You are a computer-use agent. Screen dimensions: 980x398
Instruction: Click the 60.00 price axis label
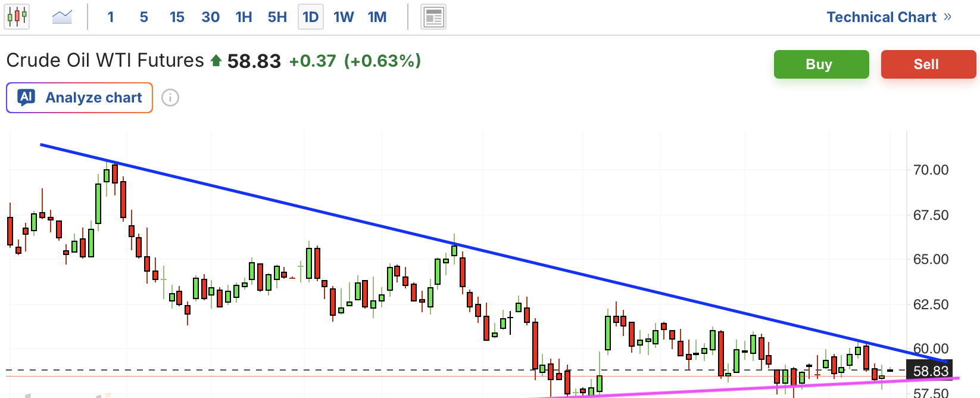point(931,349)
